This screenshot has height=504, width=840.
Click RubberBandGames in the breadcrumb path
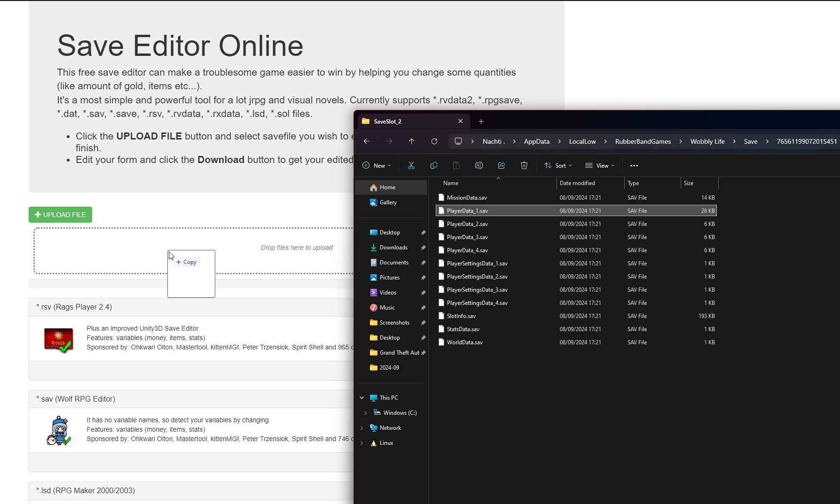pos(643,141)
